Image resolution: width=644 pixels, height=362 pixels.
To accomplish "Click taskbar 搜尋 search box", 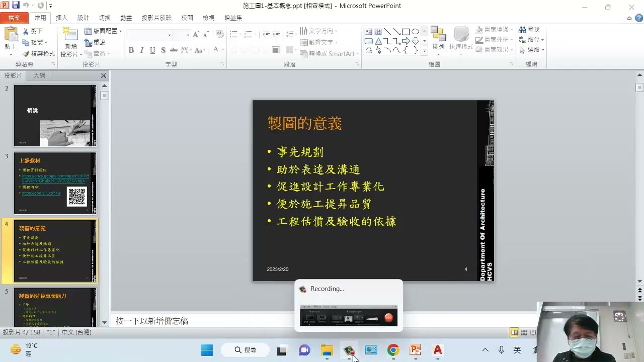I will click(246, 350).
